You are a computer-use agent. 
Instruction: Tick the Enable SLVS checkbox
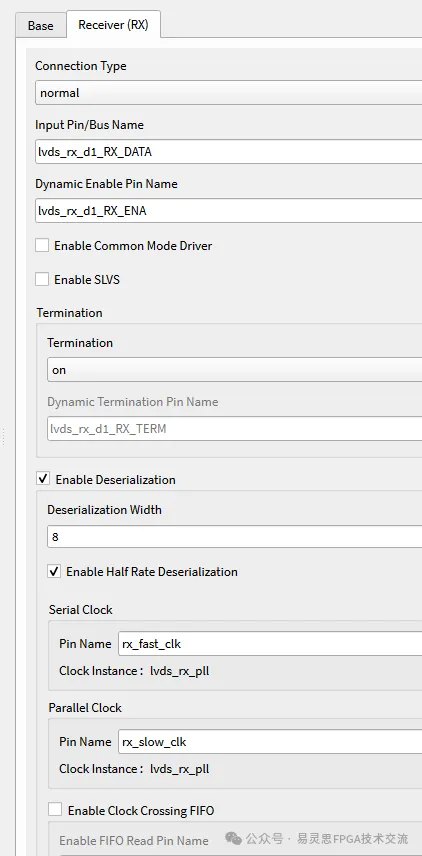pos(42,279)
